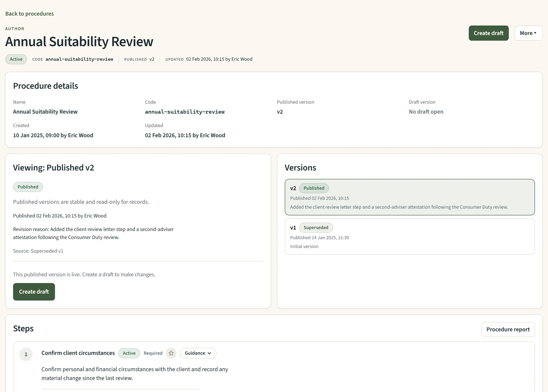
Task: Click 'This published version is live' note
Action: [x=84, y=274]
